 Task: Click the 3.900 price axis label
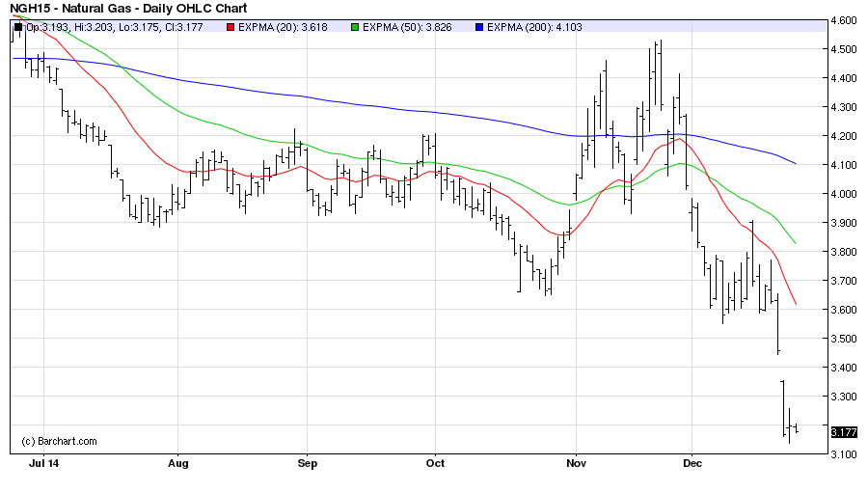844,223
